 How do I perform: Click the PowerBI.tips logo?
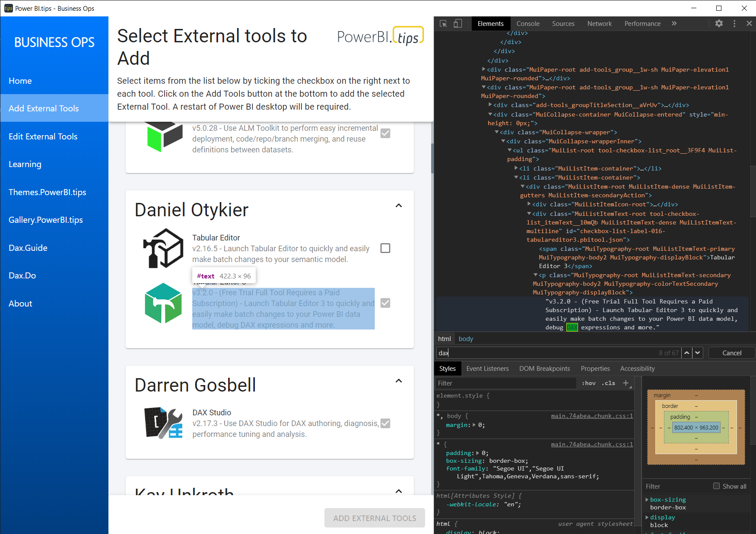(380, 36)
